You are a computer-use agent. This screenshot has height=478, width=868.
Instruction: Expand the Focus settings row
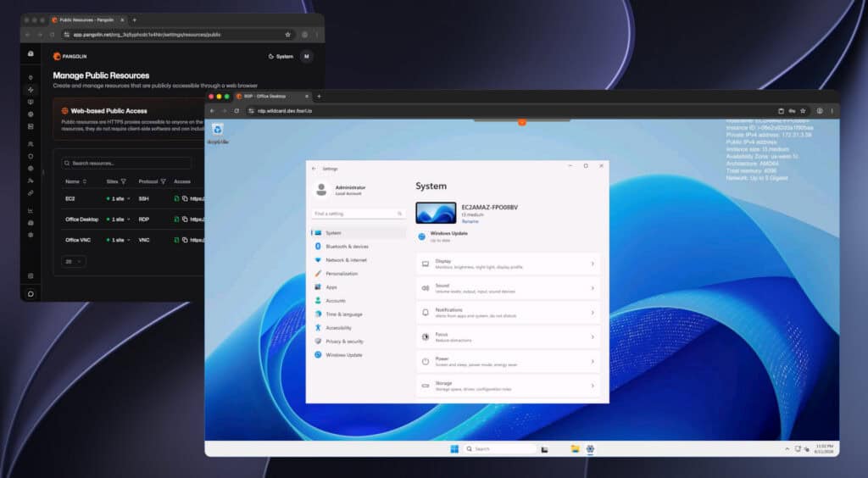509,337
